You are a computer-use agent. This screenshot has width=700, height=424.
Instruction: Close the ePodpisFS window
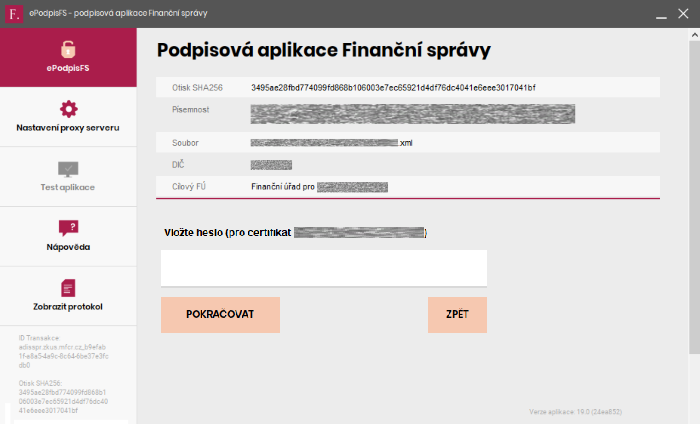[x=683, y=14]
